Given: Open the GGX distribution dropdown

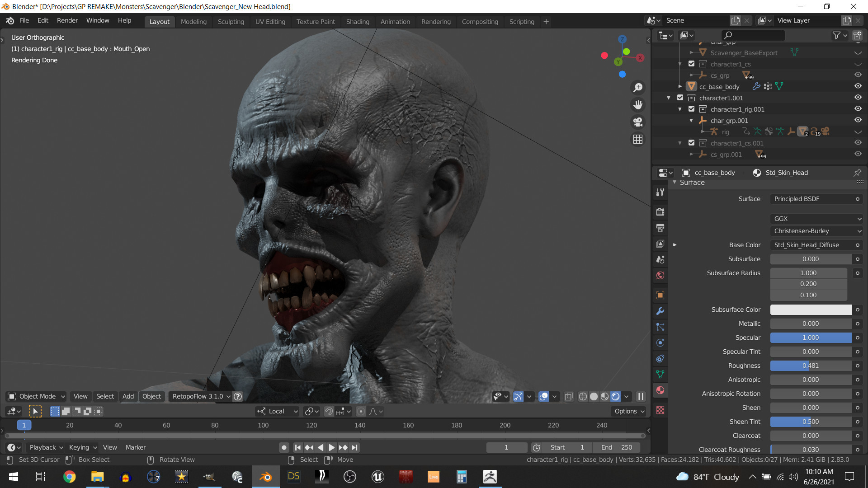Looking at the screenshot, I should pyautogui.click(x=816, y=219).
